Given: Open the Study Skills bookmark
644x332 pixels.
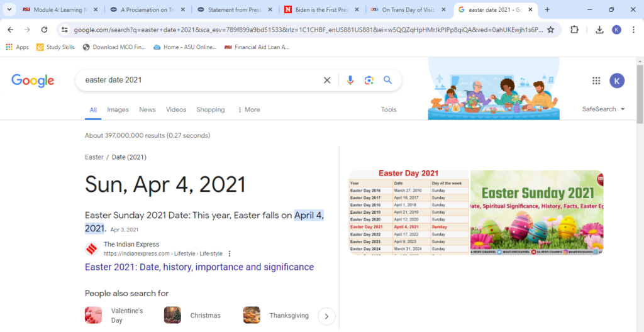Looking at the screenshot, I should click(x=55, y=47).
